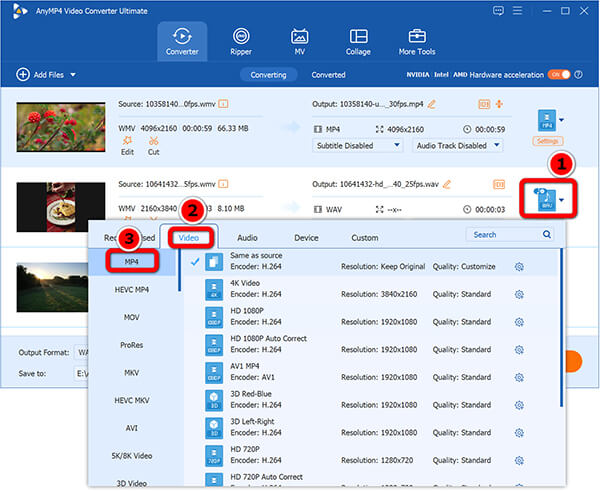The width and height of the screenshot is (600, 491).
Task: Open the Ripper module
Action: click(x=241, y=42)
